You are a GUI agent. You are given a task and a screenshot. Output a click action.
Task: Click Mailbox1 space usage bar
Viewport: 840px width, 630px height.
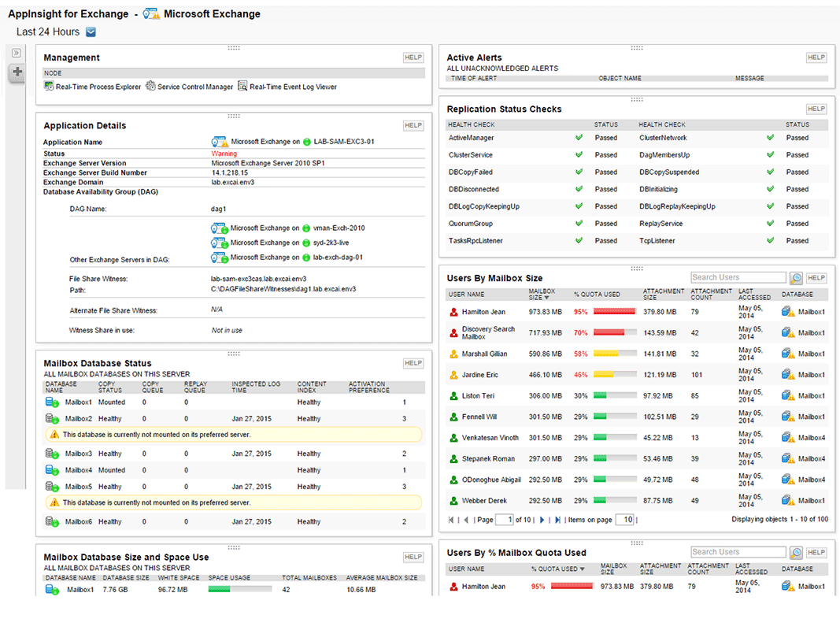pyautogui.click(x=239, y=589)
